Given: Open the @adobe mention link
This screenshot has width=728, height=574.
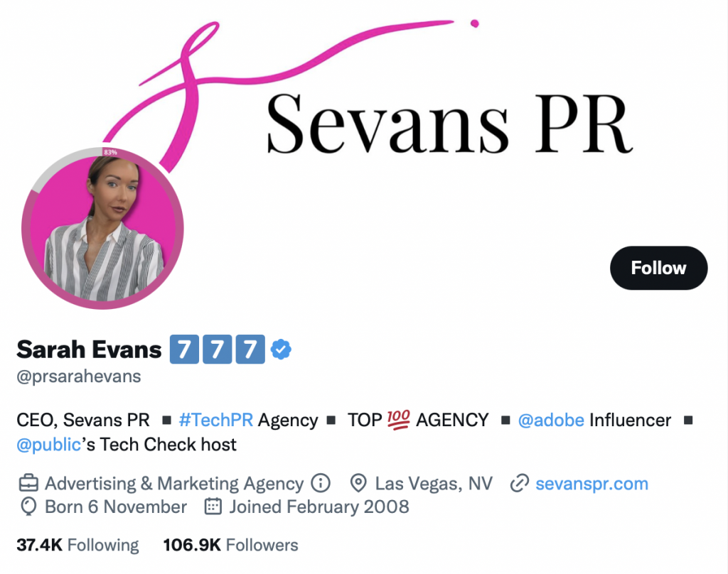Looking at the screenshot, I should click(551, 420).
